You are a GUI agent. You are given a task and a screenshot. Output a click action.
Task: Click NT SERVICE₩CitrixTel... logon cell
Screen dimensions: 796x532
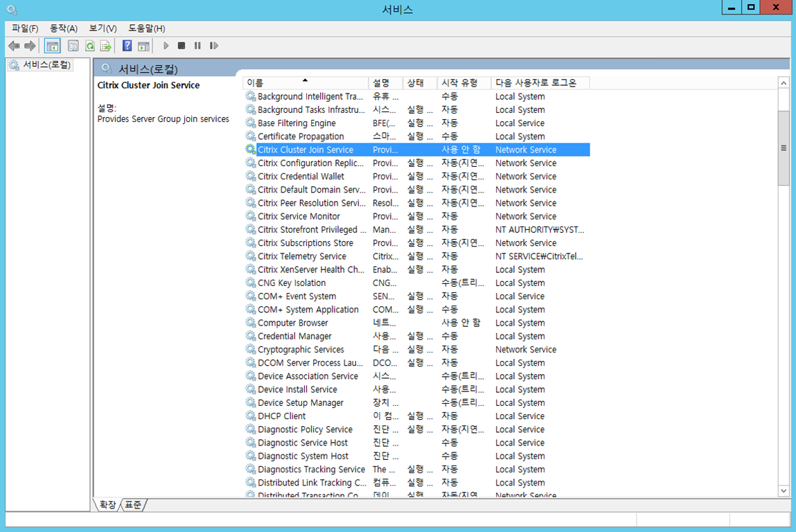[x=539, y=256]
